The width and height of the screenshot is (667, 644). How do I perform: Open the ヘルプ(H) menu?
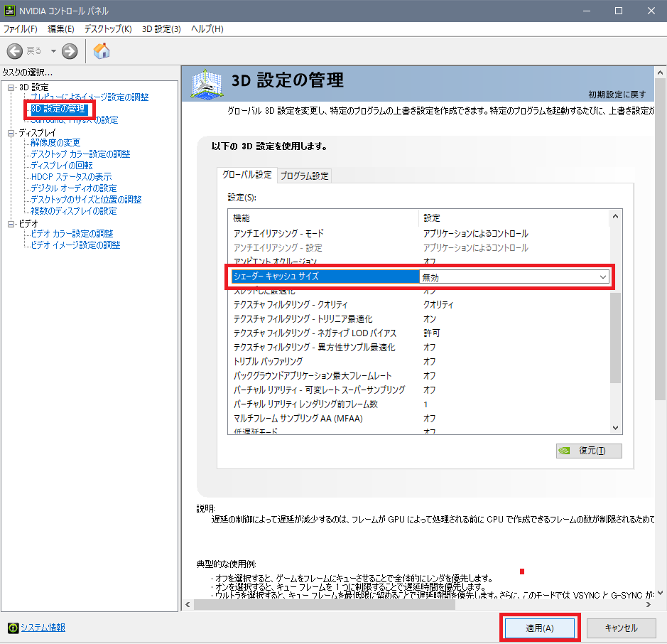(207, 29)
